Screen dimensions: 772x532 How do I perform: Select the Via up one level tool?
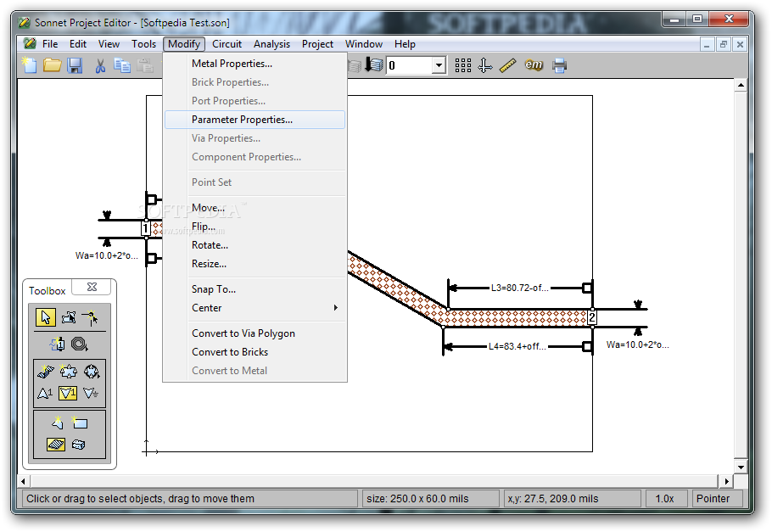[45, 393]
